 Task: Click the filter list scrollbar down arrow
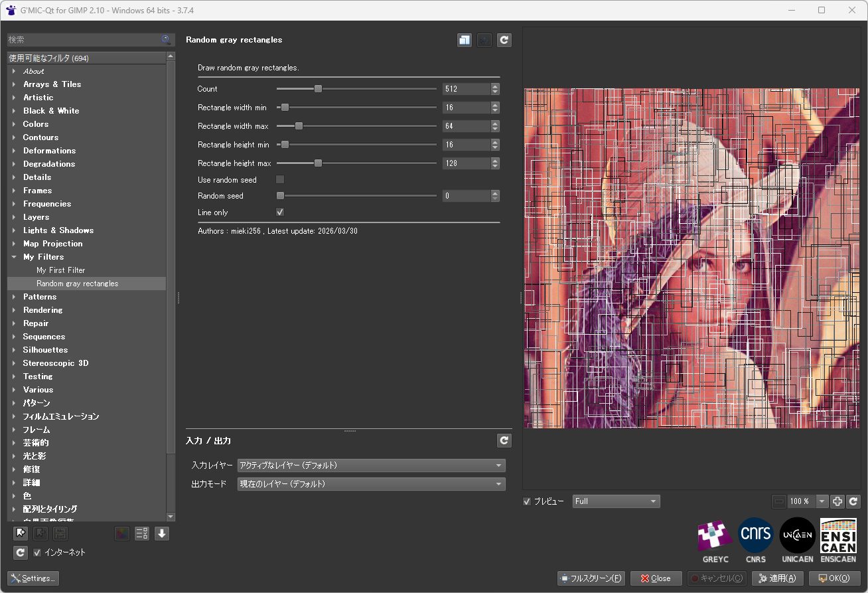(171, 517)
